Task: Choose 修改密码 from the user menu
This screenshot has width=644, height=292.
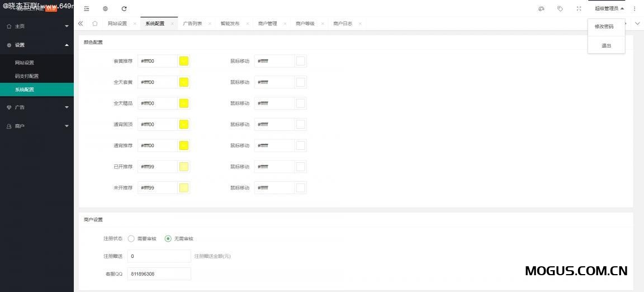Action: [x=604, y=26]
